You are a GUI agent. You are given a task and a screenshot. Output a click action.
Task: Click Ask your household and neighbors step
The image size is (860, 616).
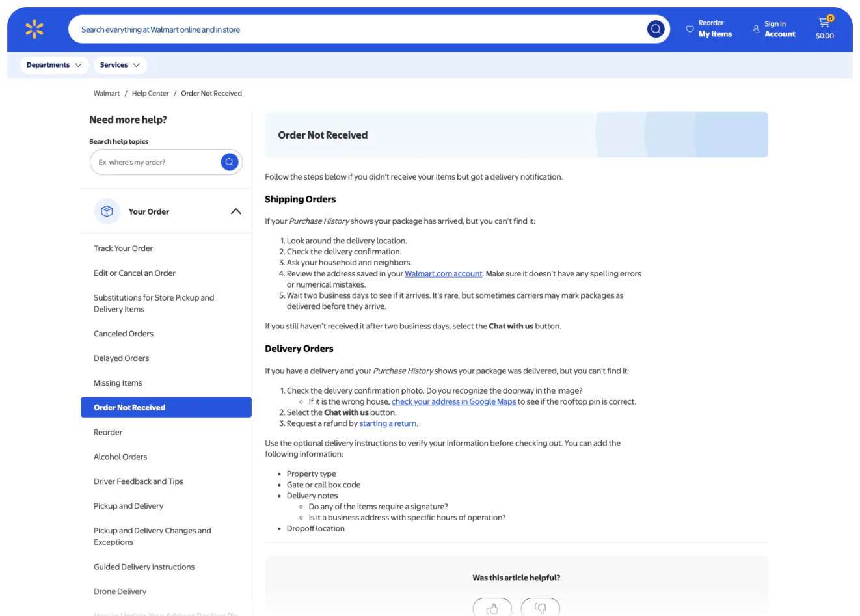tap(349, 263)
